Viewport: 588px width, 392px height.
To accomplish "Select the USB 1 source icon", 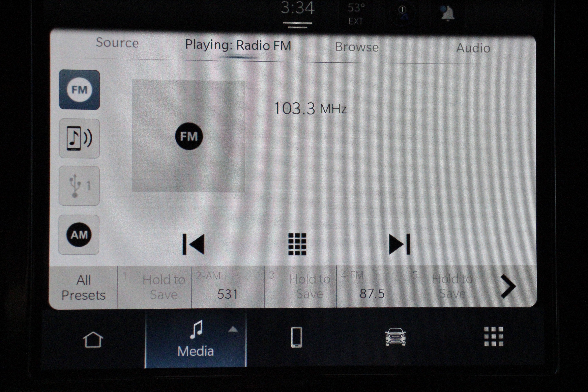I will click(x=79, y=186).
